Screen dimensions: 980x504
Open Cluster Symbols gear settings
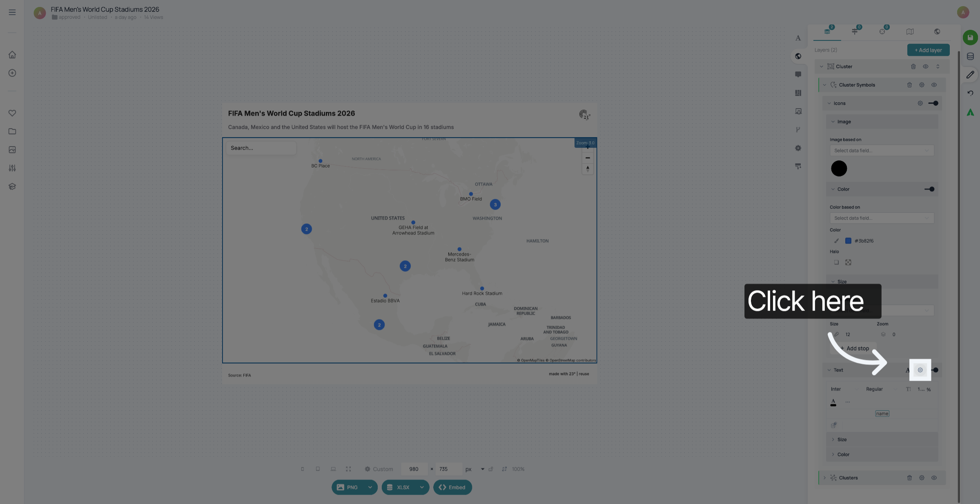(x=922, y=85)
